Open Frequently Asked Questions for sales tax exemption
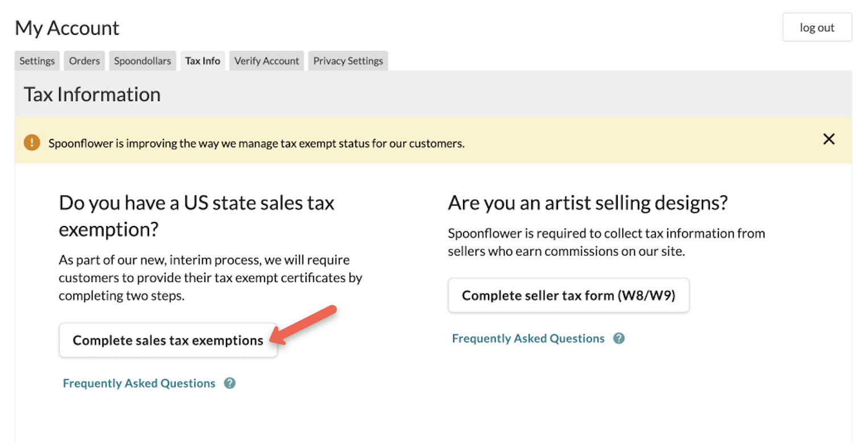 pyautogui.click(x=139, y=383)
